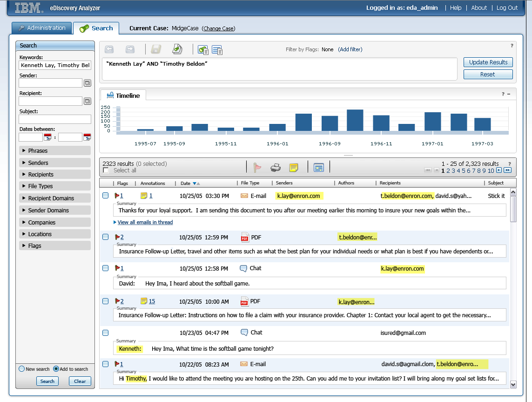Open the Sender lookup picker icon
The image size is (532, 402).
(x=88, y=83)
